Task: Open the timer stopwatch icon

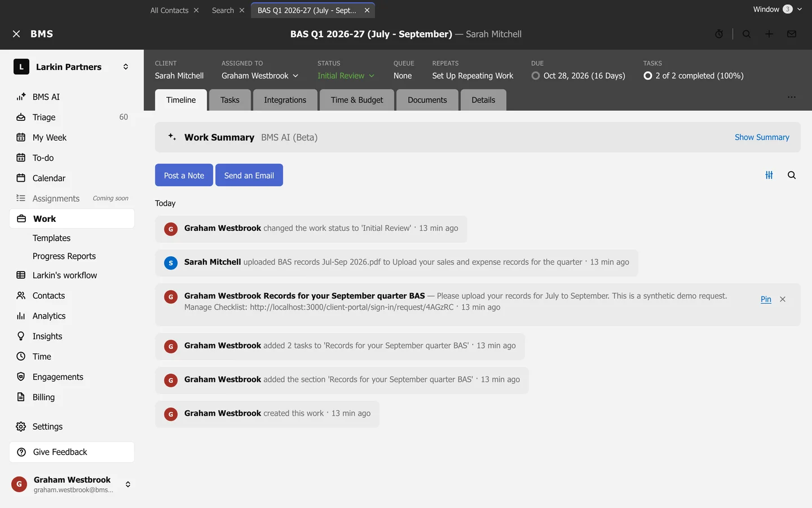Action: [x=719, y=34]
